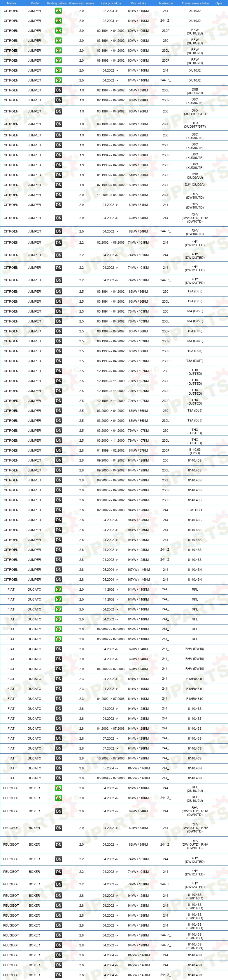
Task: Click '12.1996 -> 04.2002' in the THX row
Action: click(111, 371)
